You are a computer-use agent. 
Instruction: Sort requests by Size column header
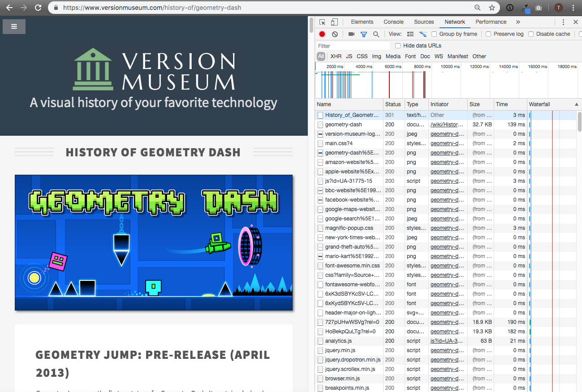coord(481,104)
